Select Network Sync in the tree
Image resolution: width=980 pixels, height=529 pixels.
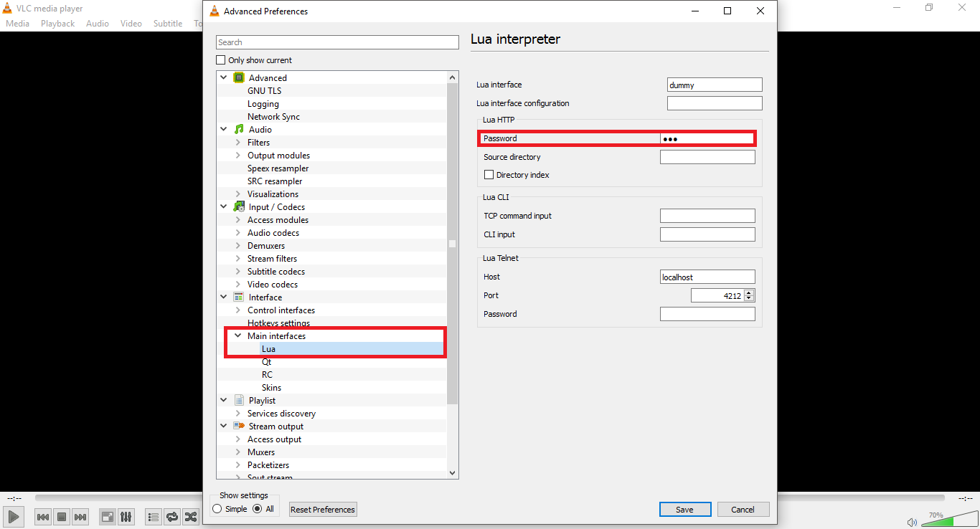click(x=273, y=116)
